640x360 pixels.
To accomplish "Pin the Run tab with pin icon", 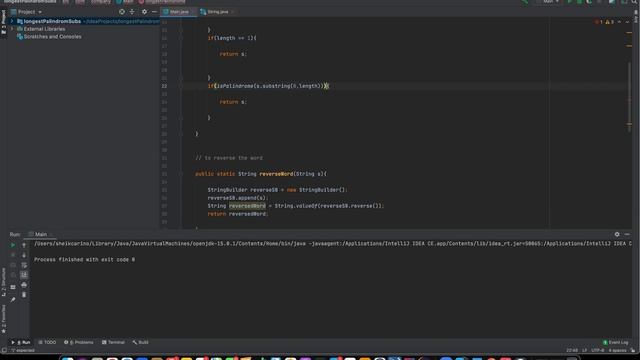I will click(x=13, y=300).
